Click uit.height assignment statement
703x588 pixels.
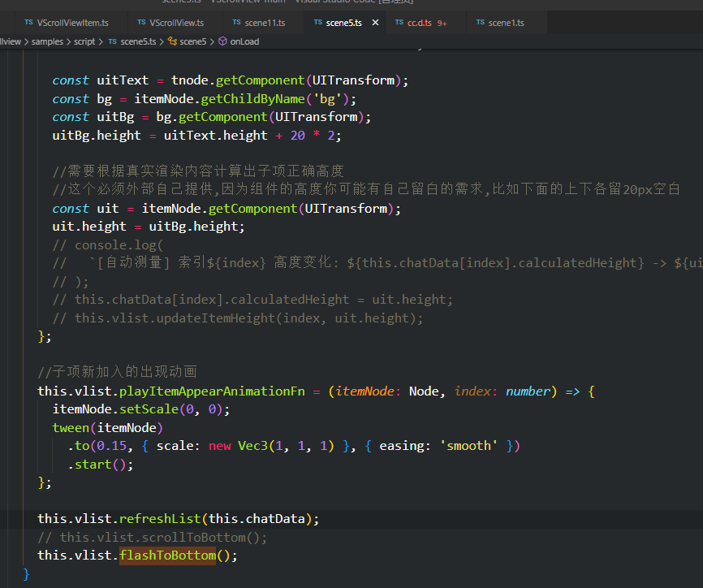click(149, 227)
